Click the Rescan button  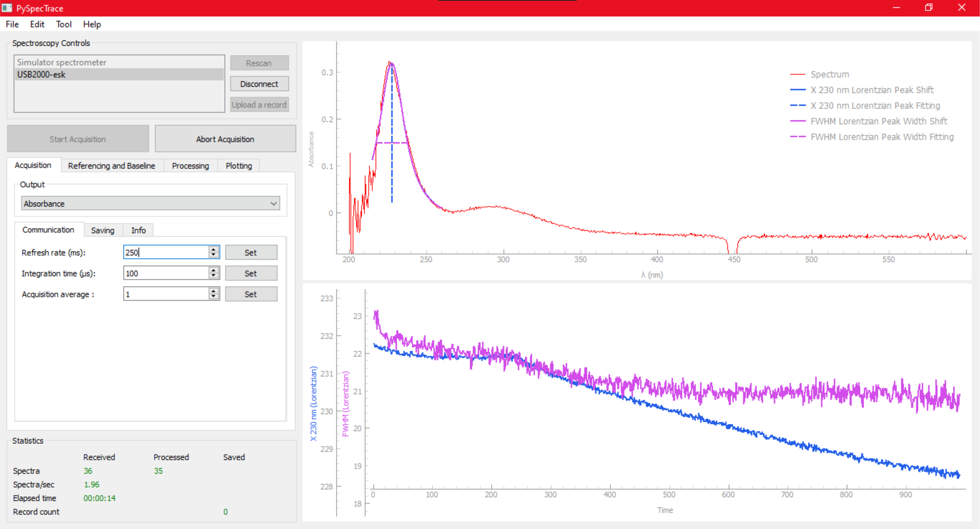point(259,63)
